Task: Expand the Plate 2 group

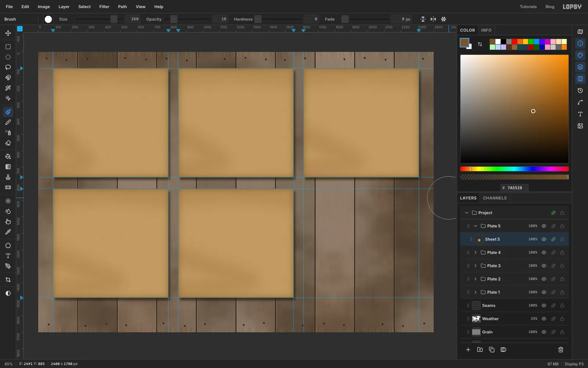Action: pos(476,279)
